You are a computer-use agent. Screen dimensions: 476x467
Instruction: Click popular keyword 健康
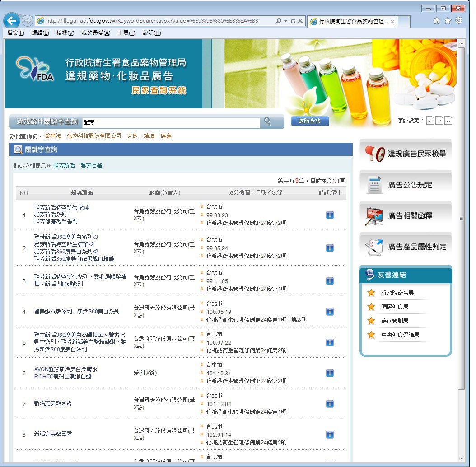[x=166, y=136]
